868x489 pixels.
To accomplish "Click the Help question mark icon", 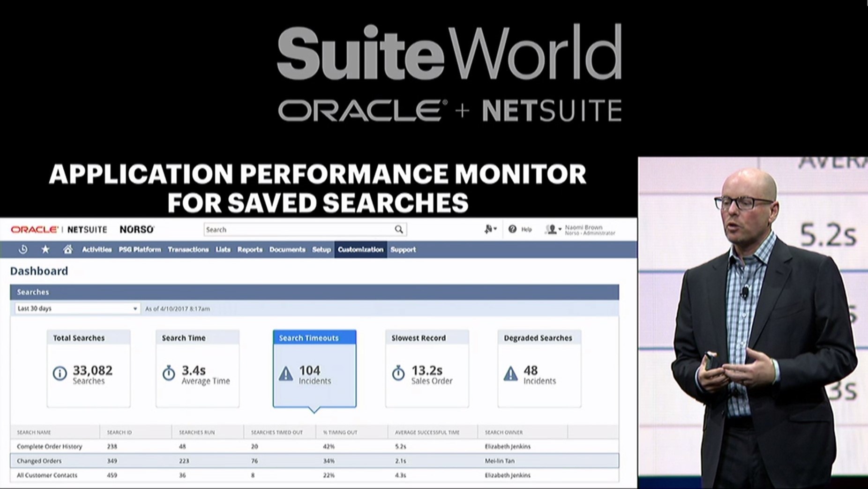I will 512,229.
